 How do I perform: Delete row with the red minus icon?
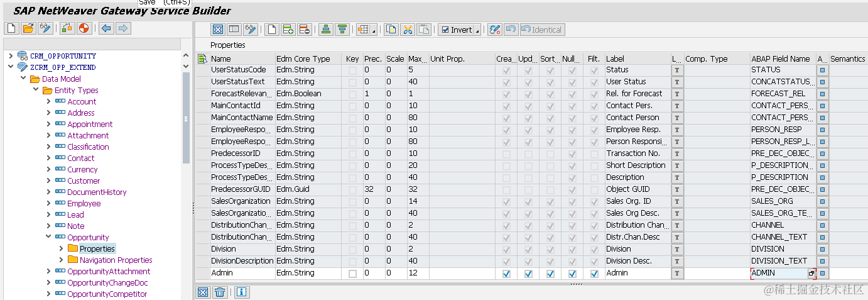coord(305,30)
